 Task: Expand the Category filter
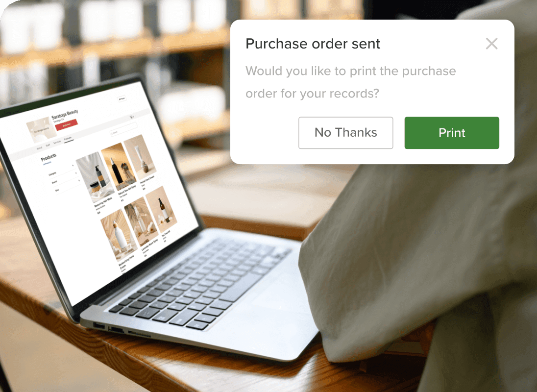[x=62, y=170]
